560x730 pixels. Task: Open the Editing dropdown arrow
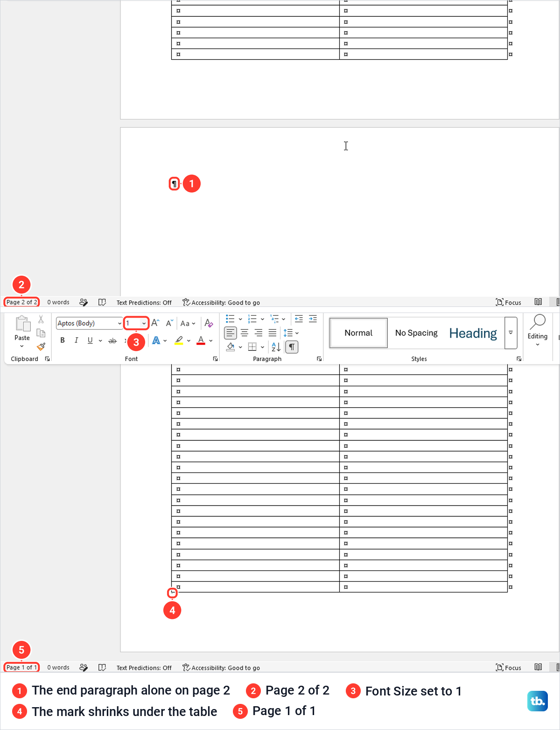click(538, 345)
